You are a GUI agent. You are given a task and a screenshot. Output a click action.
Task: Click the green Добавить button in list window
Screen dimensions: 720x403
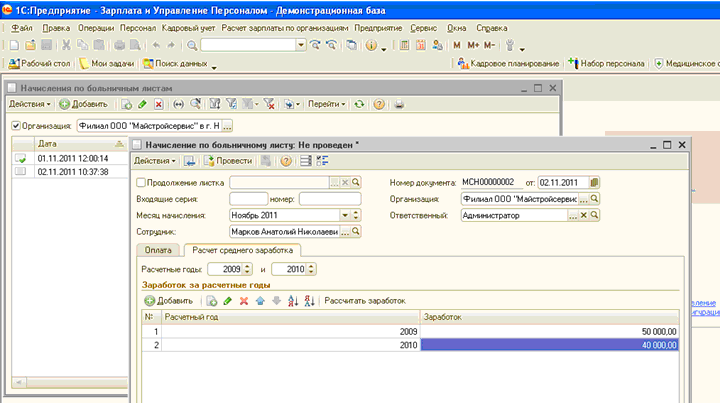pos(83,104)
